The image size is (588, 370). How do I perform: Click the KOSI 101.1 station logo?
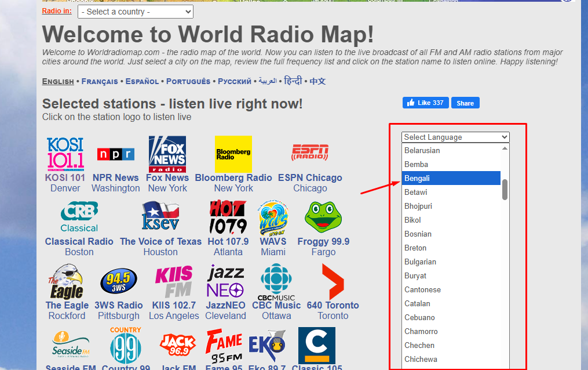(x=65, y=153)
